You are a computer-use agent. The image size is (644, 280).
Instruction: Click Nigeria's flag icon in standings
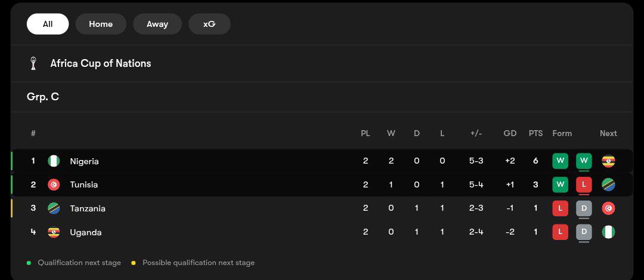(54, 161)
